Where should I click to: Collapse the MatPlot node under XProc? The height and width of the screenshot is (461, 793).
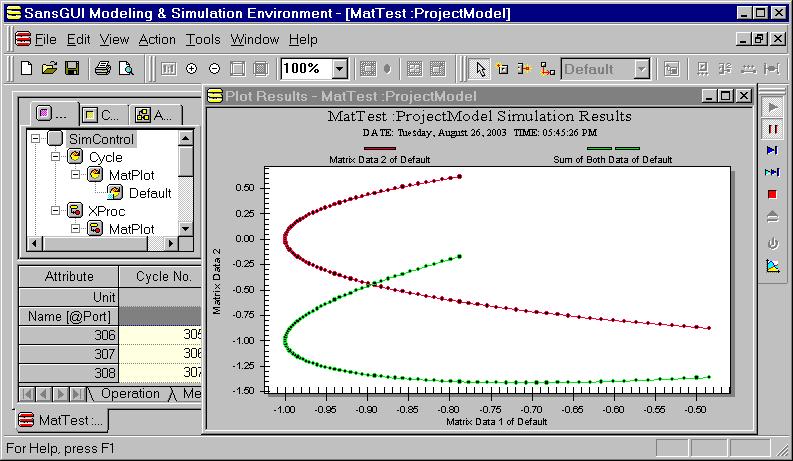coord(75,228)
